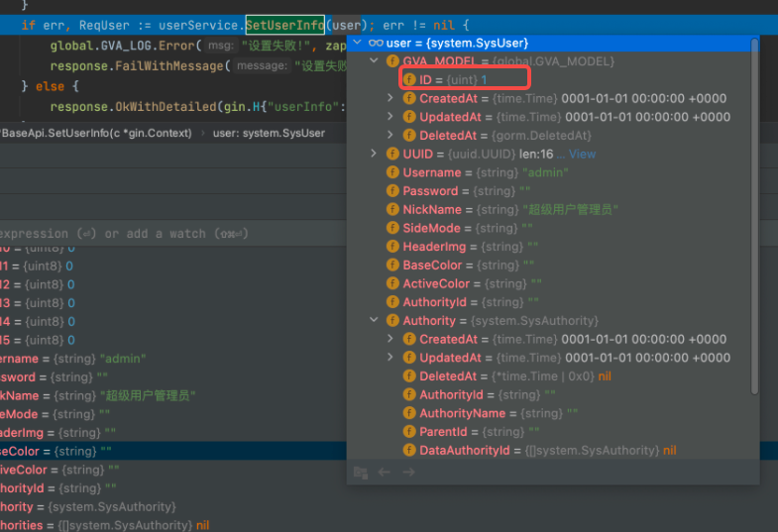
Task: Click the SetUserInfo method call in code
Action: 284,25
